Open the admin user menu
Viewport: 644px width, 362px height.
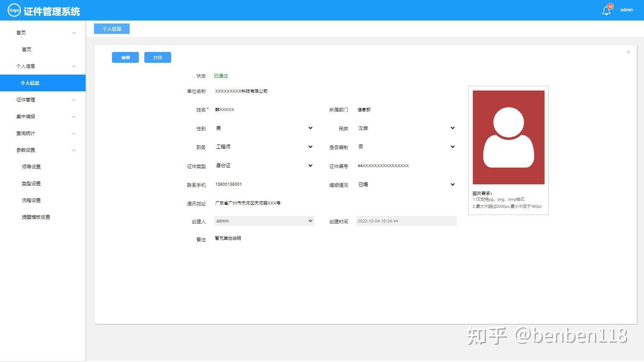pyautogui.click(x=626, y=10)
